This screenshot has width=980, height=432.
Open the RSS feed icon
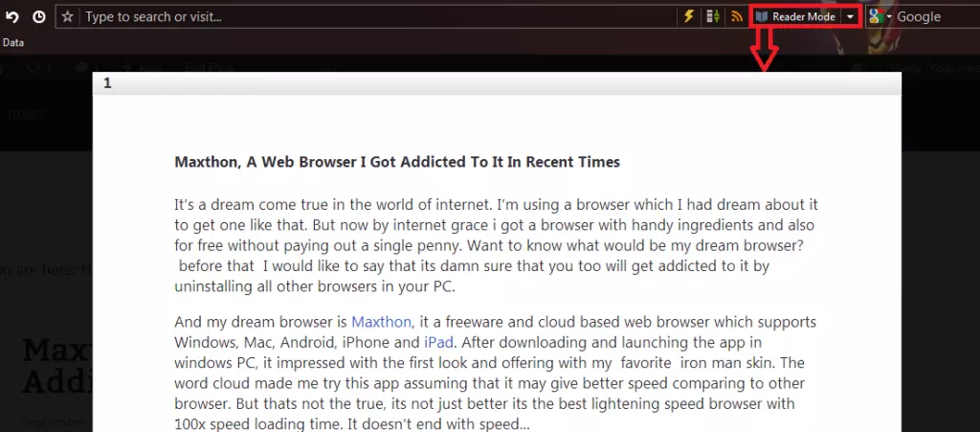coord(737,17)
